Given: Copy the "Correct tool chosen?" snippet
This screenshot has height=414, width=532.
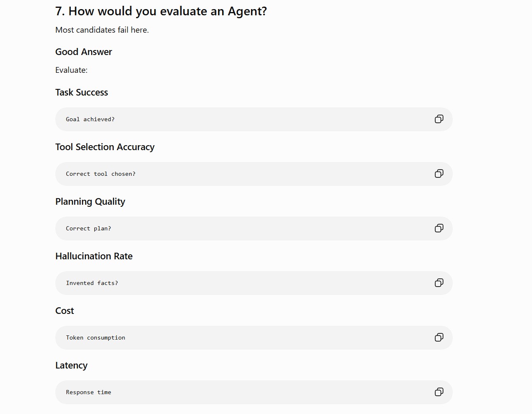Looking at the screenshot, I should 439,174.
